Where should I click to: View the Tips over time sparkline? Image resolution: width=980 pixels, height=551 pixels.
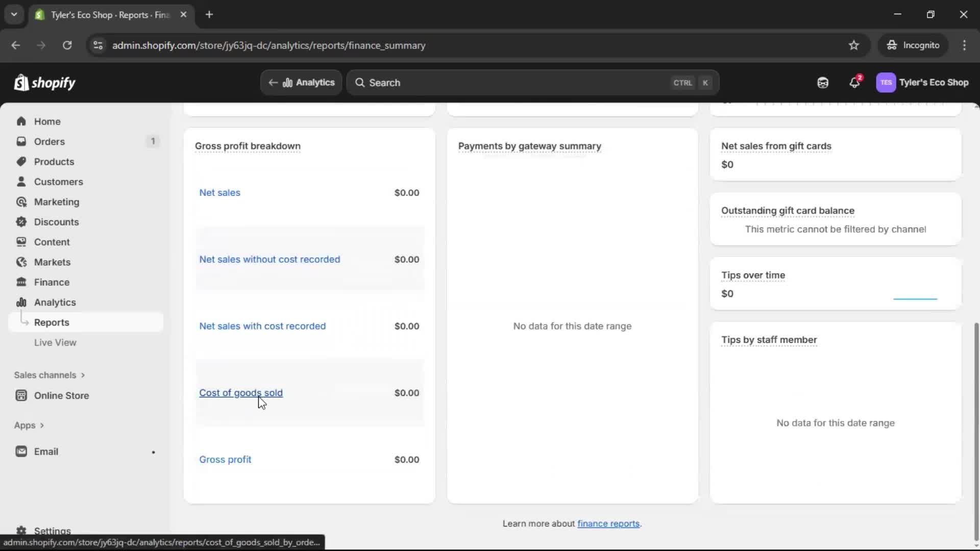[915, 299]
